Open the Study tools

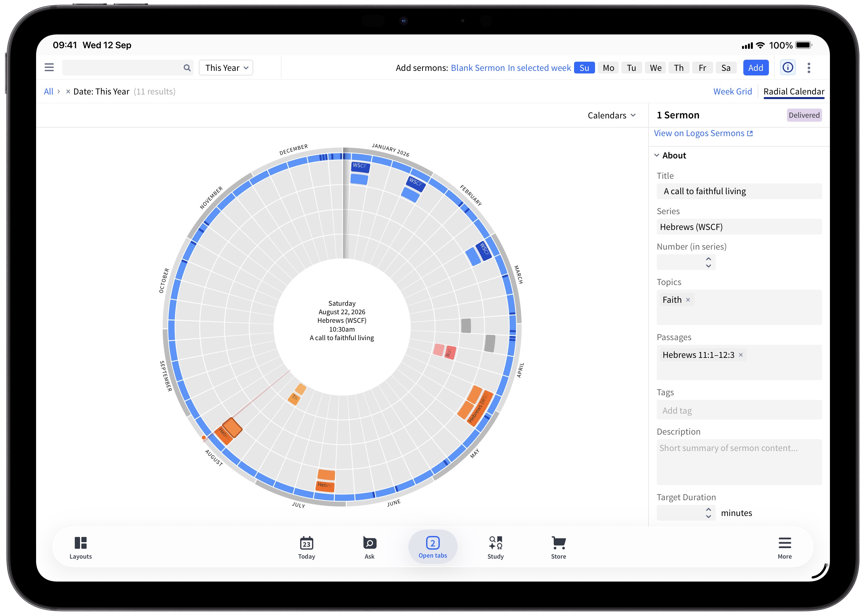coord(495,548)
